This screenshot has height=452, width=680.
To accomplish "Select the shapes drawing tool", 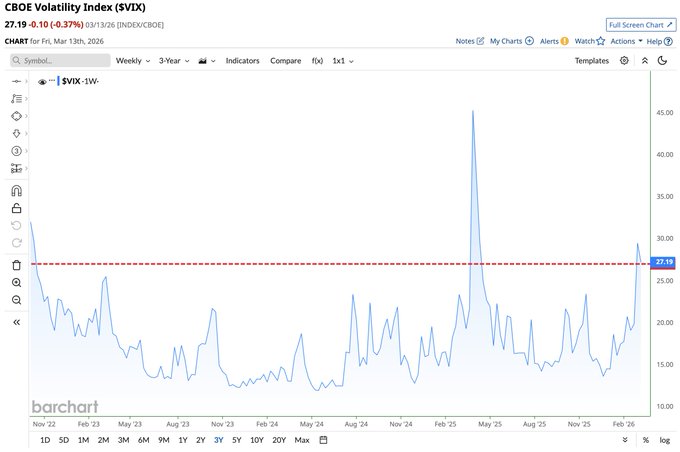I will point(16,116).
